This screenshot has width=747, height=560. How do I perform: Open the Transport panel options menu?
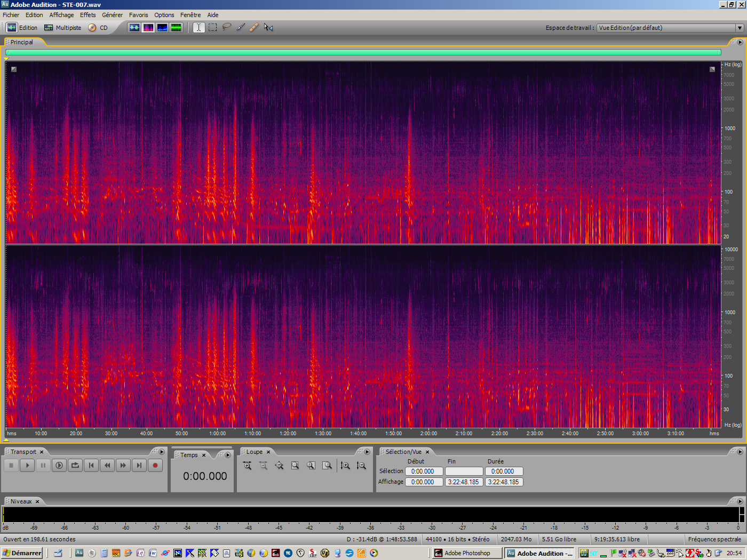pyautogui.click(x=162, y=452)
